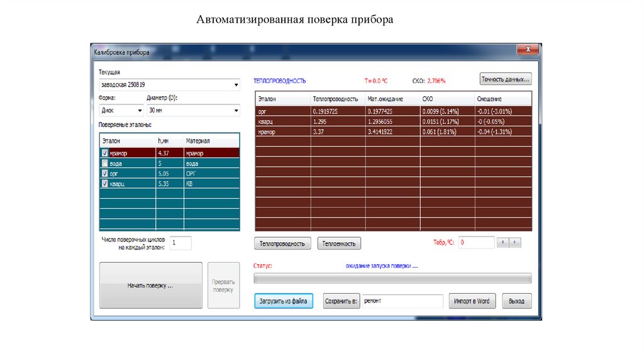Click the right arrow next to Тобр field
Screen dimensions: 644x361
515,242
